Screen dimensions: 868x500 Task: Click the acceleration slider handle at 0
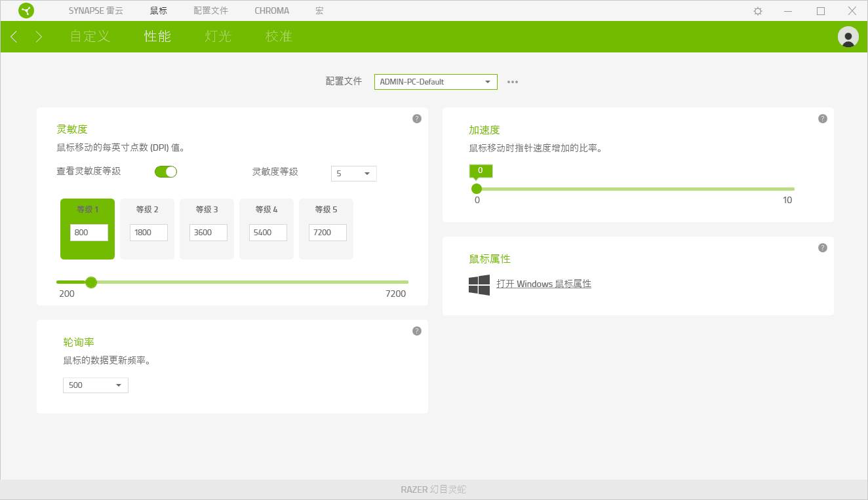click(477, 188)
